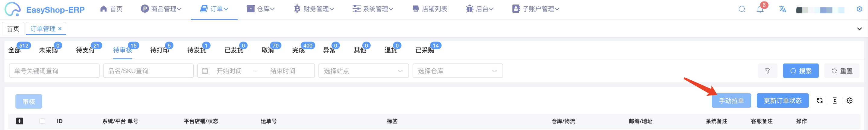Open the settings gear in the top bar
This screenshot has width=868, height=130.
tap(859, 9)
